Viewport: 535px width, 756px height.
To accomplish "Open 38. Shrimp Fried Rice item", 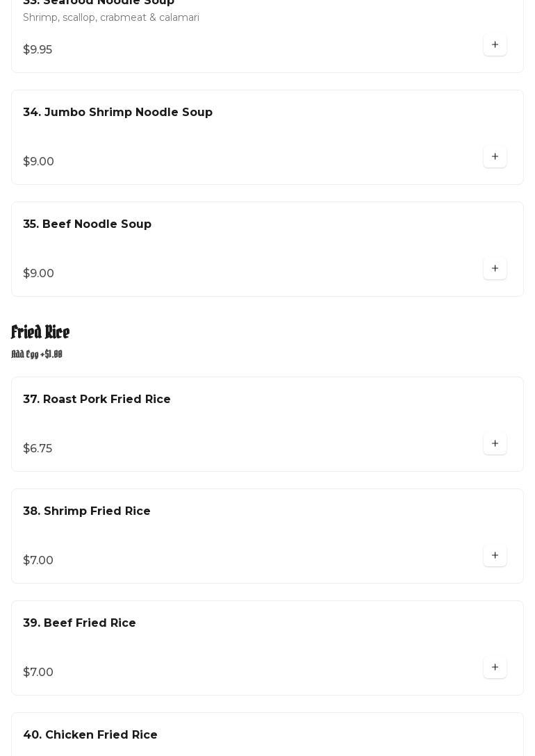I will point(87,511).
